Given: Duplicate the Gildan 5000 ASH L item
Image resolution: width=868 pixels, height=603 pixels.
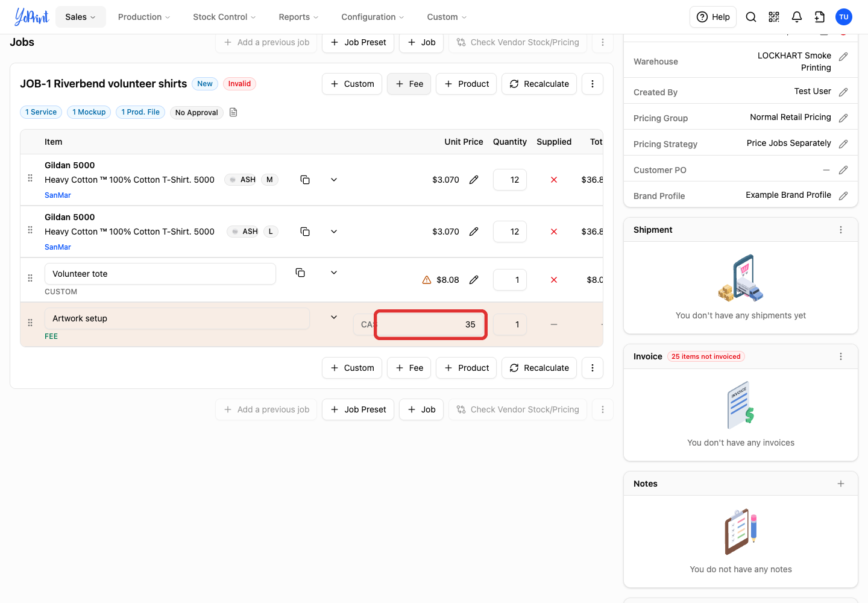Looking at the screenshot, I should pyautogui.click(x=305, y=232).
